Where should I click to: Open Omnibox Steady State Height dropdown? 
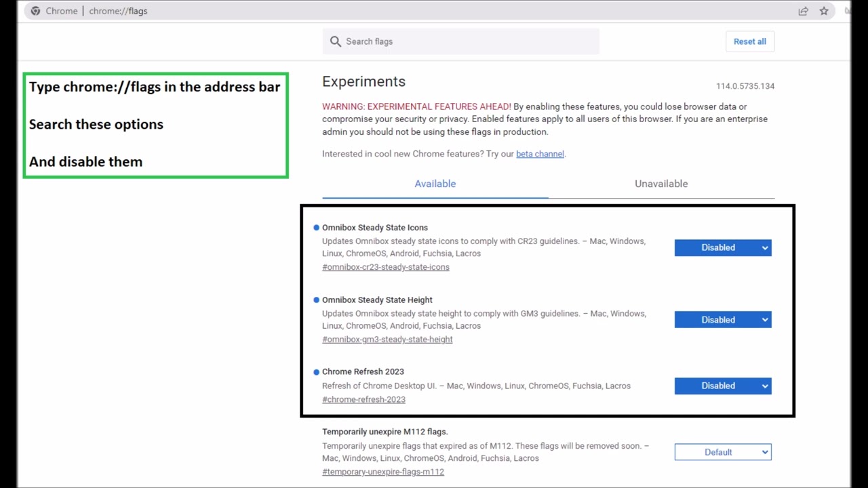pos(723,320)
